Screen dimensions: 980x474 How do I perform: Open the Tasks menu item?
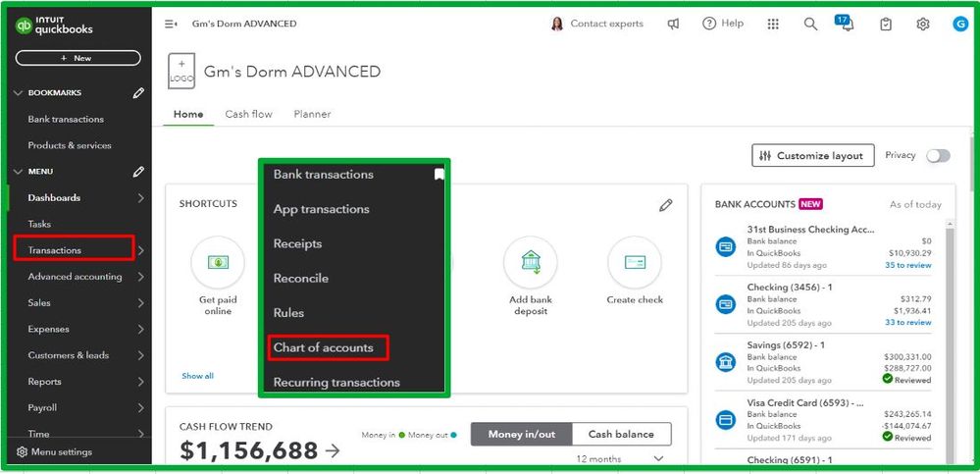pos(39,224)
